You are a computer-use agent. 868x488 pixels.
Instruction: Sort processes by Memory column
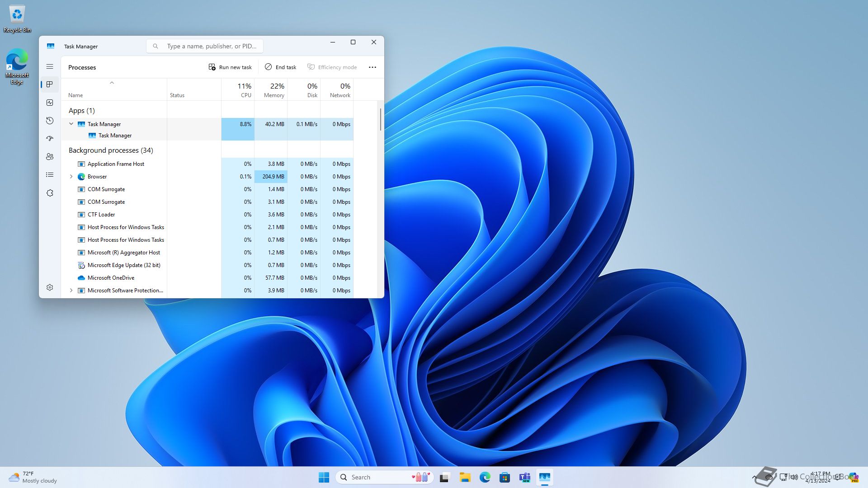(271, 89)
